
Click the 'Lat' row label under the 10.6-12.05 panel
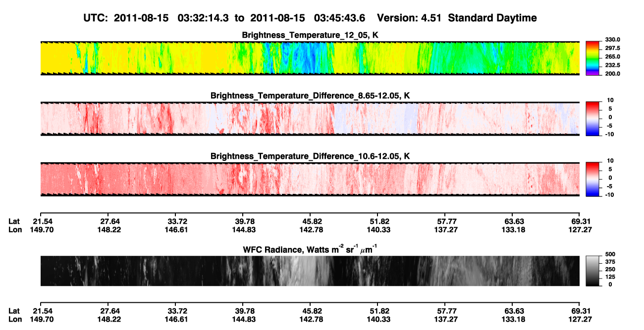pyautogui.click(x=14, y=221)
